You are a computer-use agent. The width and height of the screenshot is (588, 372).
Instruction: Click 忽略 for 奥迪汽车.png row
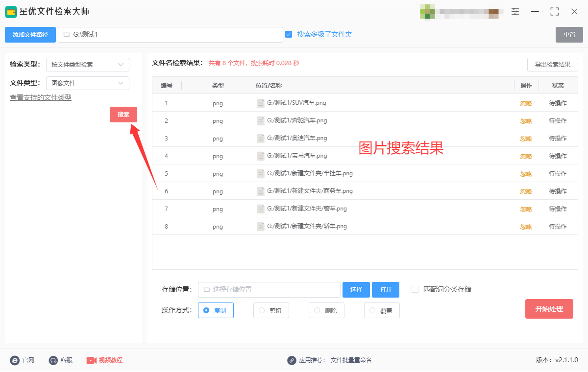click(x=526, y=139)
